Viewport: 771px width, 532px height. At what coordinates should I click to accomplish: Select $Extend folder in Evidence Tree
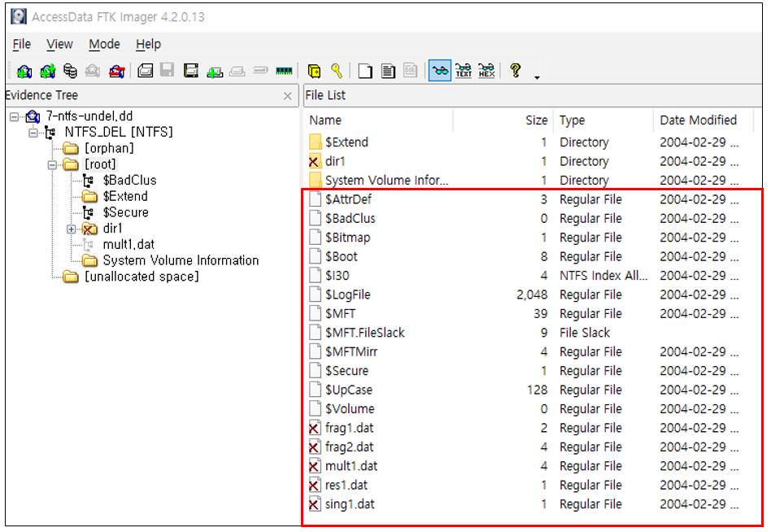(125, 196)
